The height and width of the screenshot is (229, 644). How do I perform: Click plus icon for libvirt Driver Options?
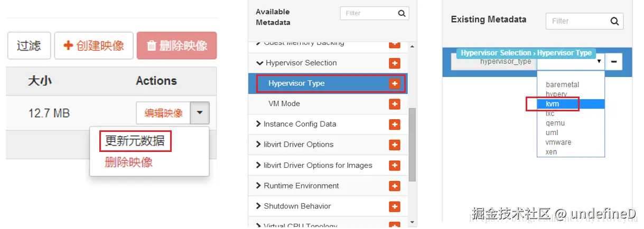coord(394,145)
